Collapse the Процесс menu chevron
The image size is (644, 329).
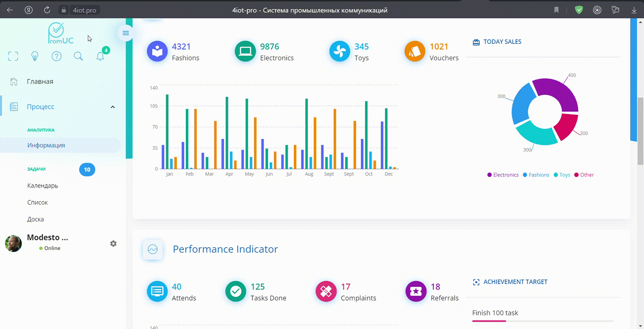pos(113,107)
